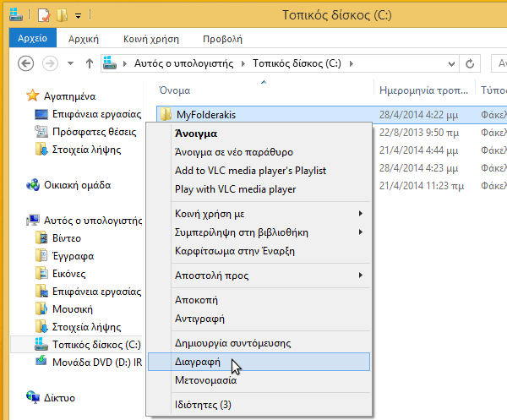
Task: Click the Δίκτυο network icon
Action: (32, 397)
